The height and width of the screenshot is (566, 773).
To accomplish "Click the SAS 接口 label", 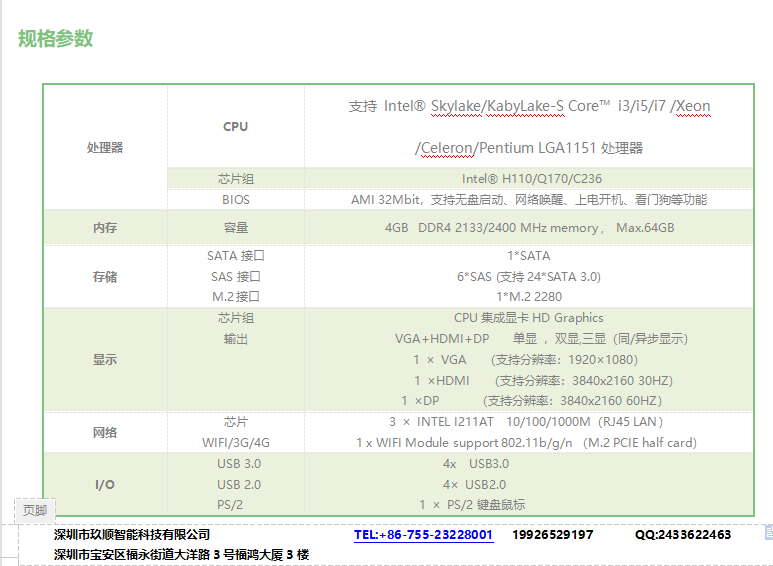I will coord(236,277).
